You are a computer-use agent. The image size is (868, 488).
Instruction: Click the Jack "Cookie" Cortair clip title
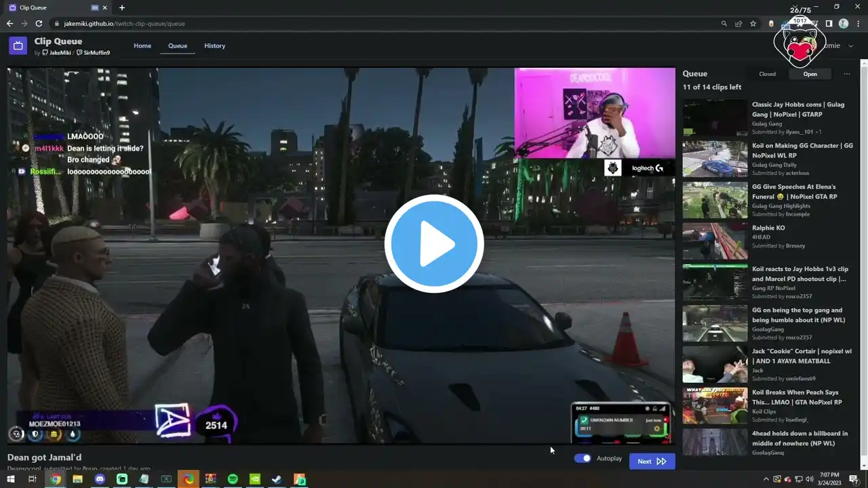coord(802,356)
